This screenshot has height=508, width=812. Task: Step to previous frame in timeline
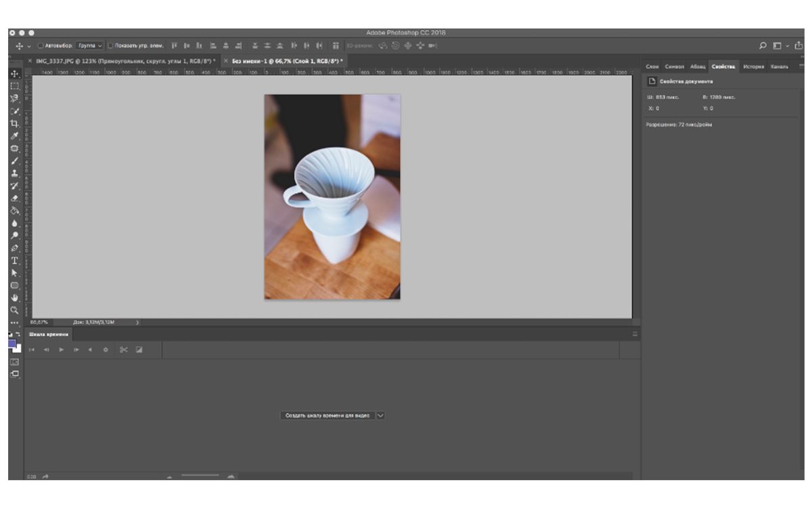[47, 350]
